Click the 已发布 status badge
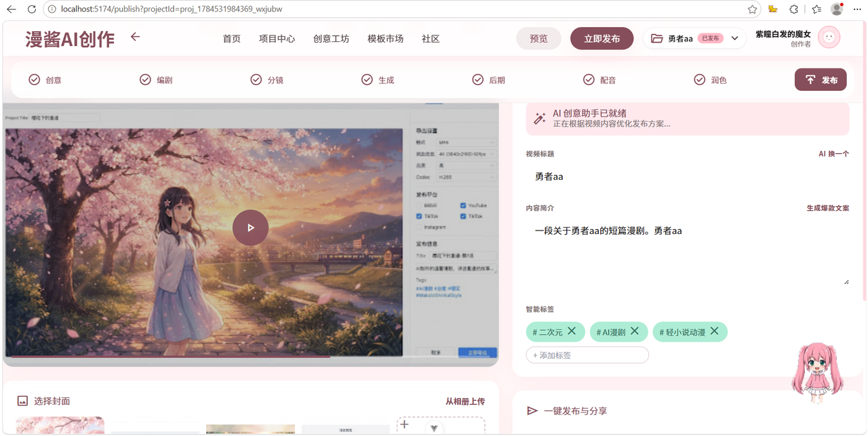 tap(710, 39)
